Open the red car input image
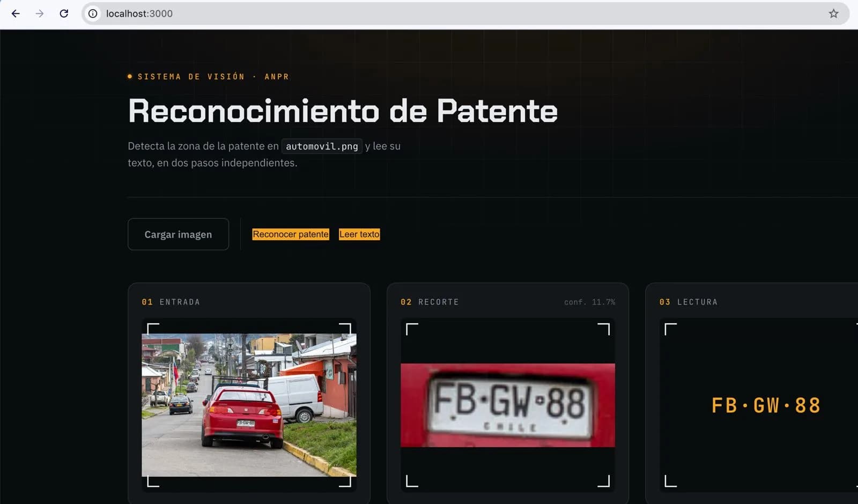Screen dimensions: 858x504 pos(249,405)
